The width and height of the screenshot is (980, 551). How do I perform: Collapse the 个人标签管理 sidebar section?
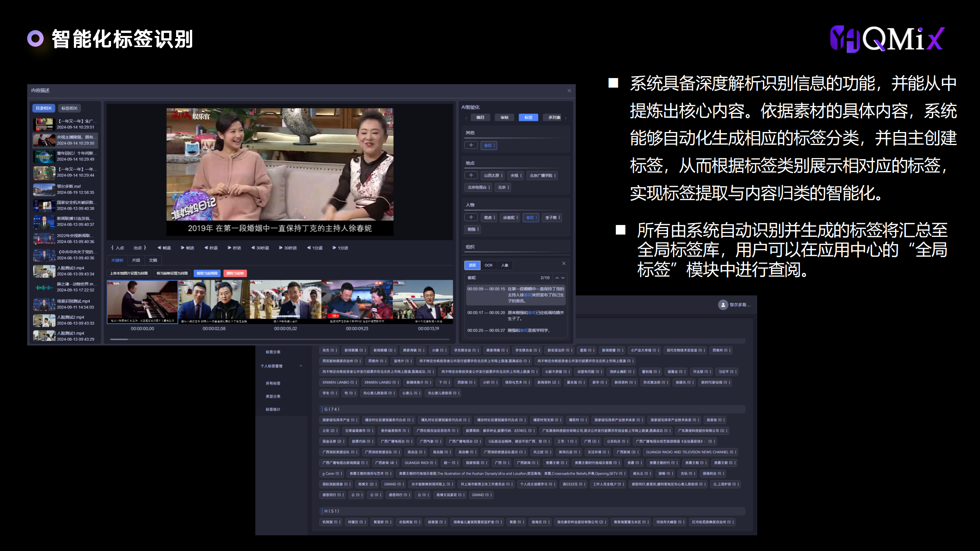(301, 366)
